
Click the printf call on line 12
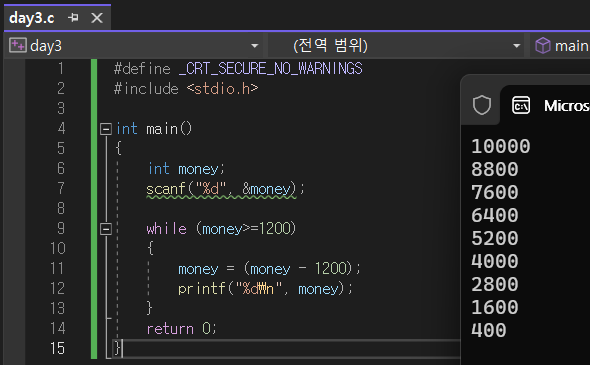click(x=265, y=289)
